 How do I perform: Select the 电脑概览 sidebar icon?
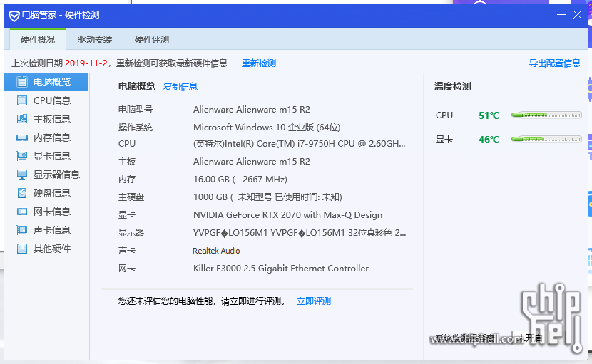[22, 82]
